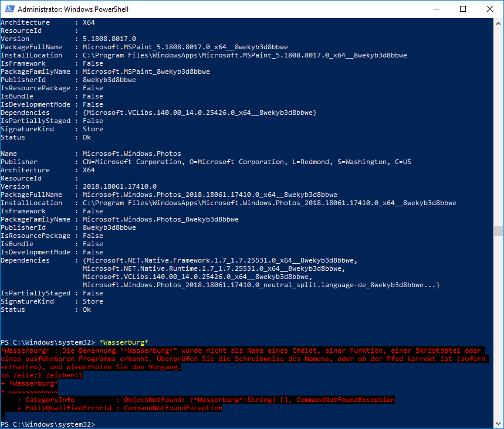Viewport: 504px width, 429px height.
Task: Click the first error line starting '*Wasserburg* : Die Benennung'
Action: [241, 350]
